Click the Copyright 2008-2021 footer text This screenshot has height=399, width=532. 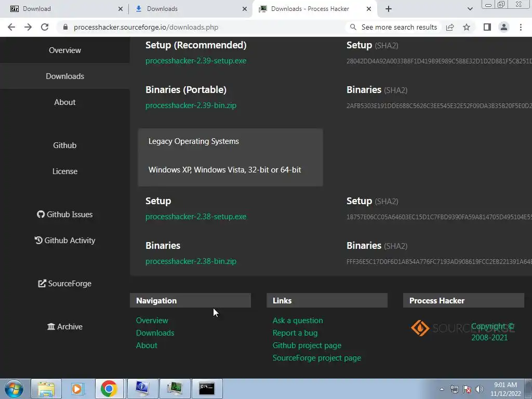click(493, 332)
